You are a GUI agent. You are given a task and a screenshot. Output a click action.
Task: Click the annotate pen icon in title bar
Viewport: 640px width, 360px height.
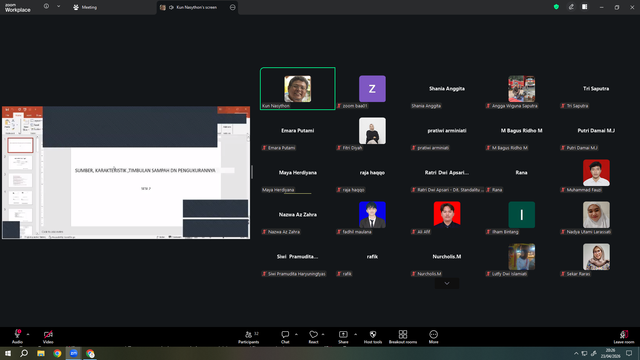(571, 7)
